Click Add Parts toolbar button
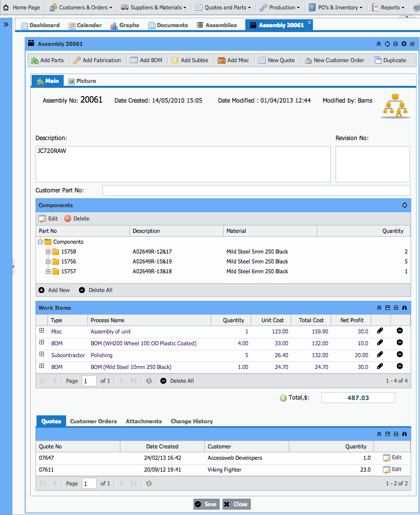The height and width of the screenshot is (515, 420). (x=48, y=61)
